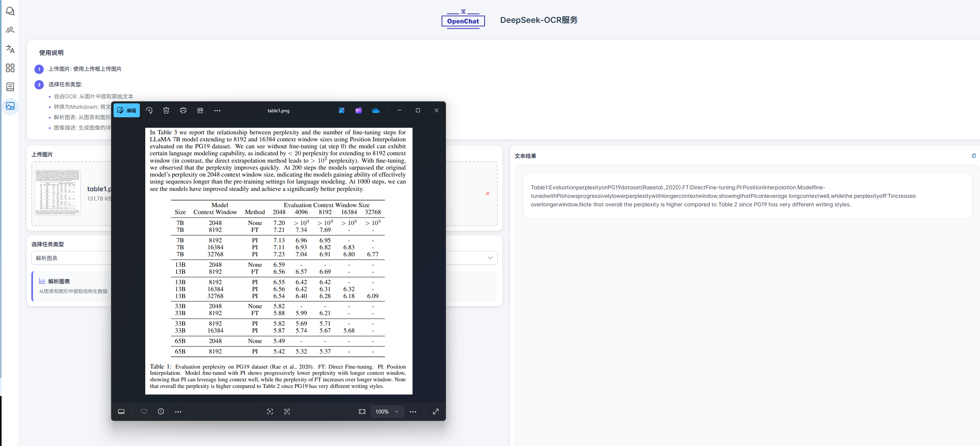Click the 编辑 edit image button
980x446 pixels.
(127, 110)
